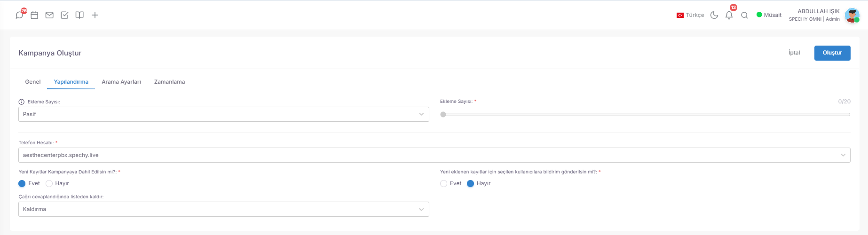Open the tasks checkmark icon
The height and width of the screenshot is (235, 868).
[x=64, y=15]
